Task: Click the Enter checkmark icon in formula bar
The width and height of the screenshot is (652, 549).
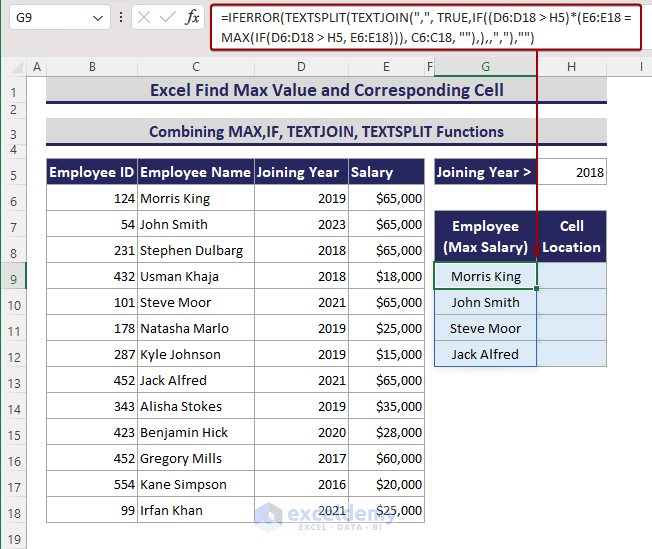Action: click(x=168, y=18)
